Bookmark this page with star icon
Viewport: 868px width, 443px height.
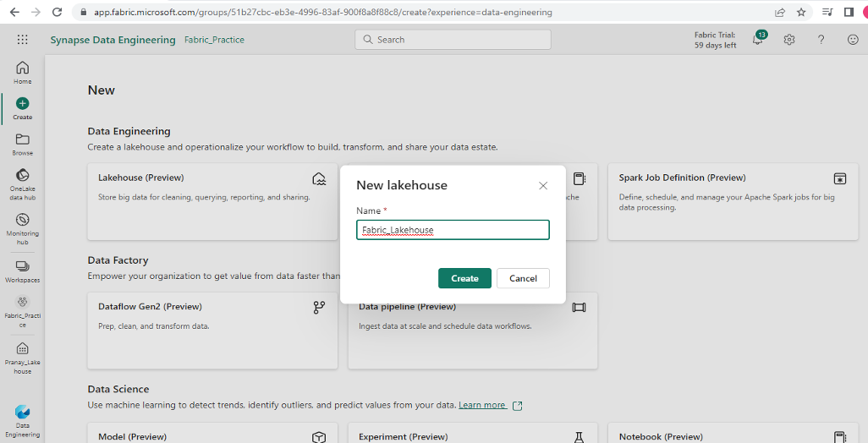point(801,12)
